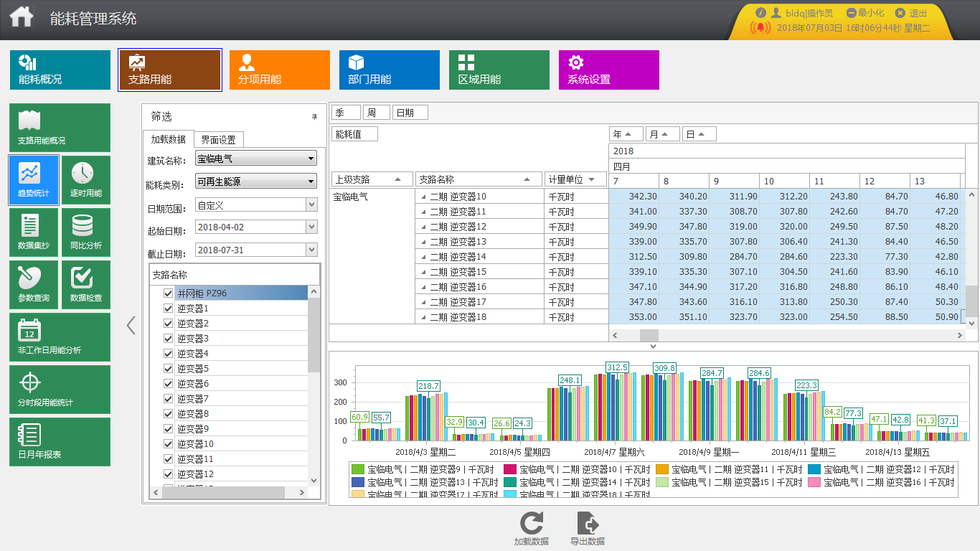This screenshot has width=980, height=551.
Task: Collapse the 二期 逆变器10 row
Action: pos(423,197)
